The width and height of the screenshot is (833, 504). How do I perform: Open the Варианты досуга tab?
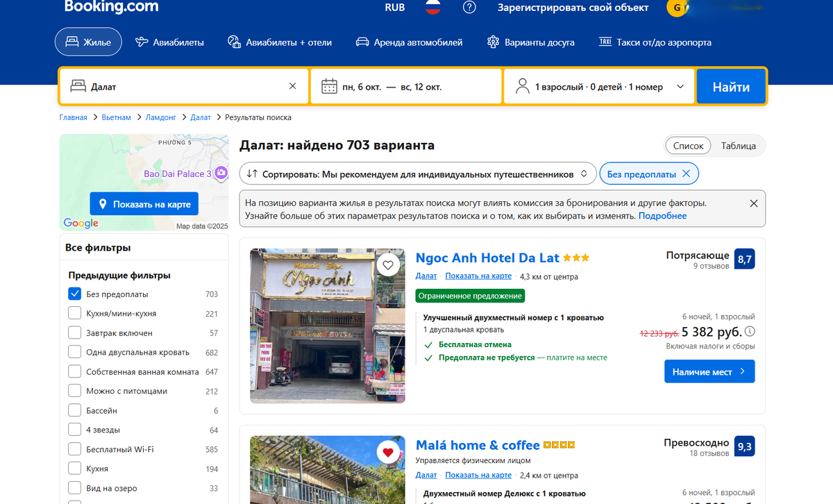(531, 42)
